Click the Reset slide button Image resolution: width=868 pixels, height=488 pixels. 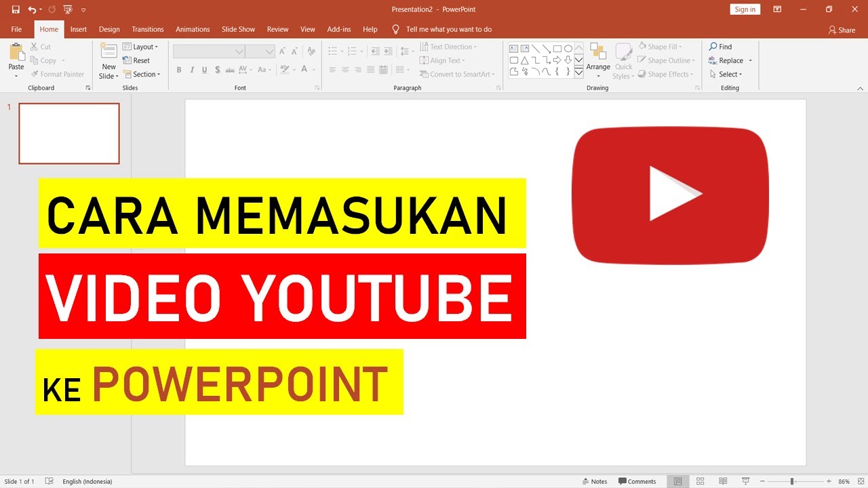pyautogui.click(x=137, y=60)
